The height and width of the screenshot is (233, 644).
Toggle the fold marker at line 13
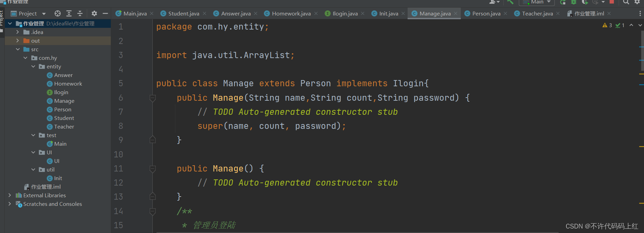[x=153, y=196]
